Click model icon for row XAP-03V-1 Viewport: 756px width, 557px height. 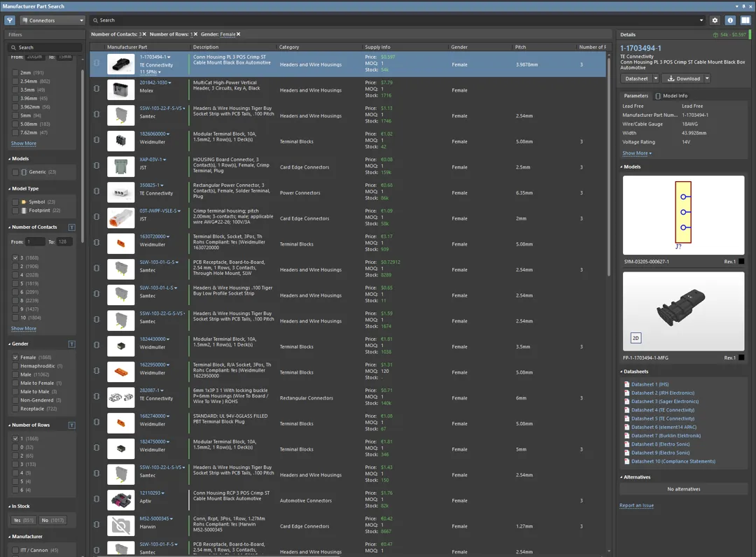(97, 166)
